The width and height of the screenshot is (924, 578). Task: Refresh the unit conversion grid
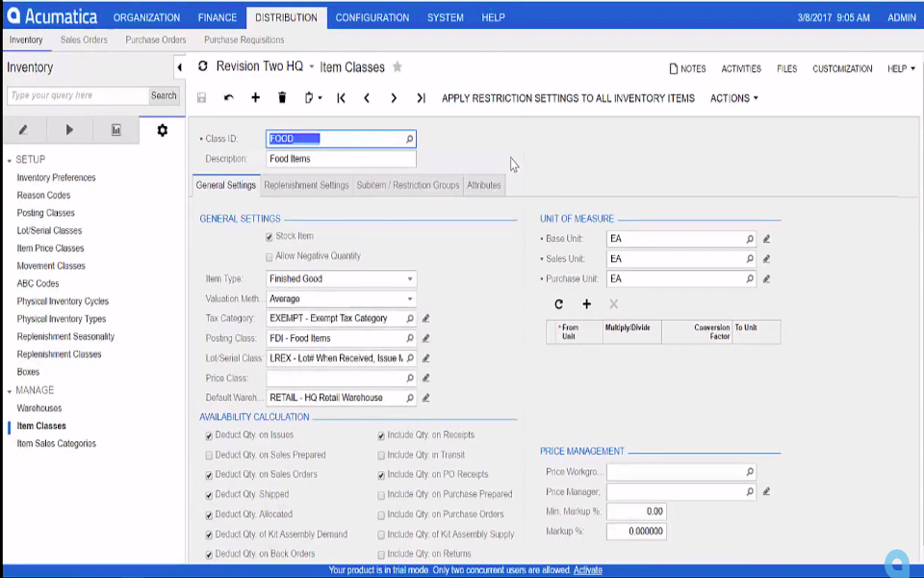click(558, 303)
